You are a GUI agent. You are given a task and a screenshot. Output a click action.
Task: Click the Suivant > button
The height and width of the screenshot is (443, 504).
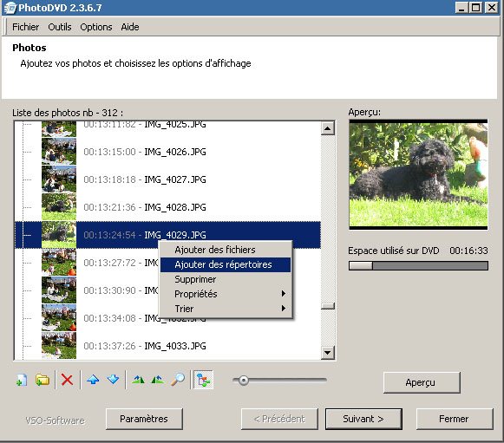click(363, 419)
